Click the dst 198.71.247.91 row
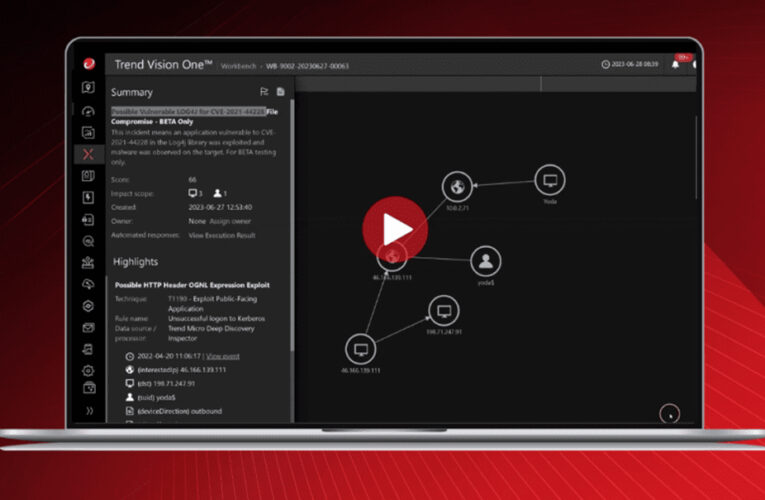 (x=160, y=383)
